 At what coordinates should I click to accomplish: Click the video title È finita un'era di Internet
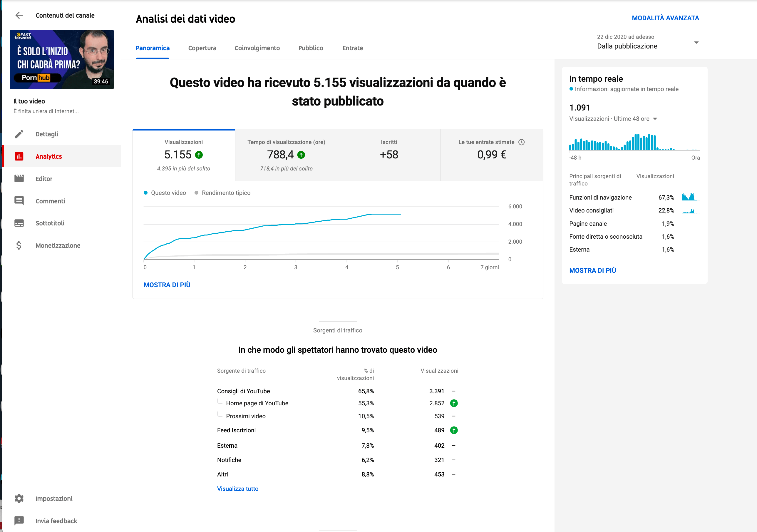[46, 111]
